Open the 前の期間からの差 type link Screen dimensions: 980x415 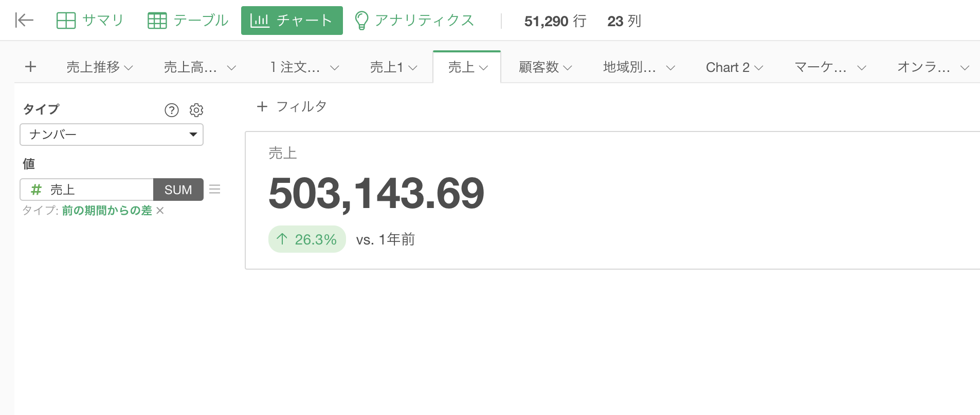tap(107, 211)
